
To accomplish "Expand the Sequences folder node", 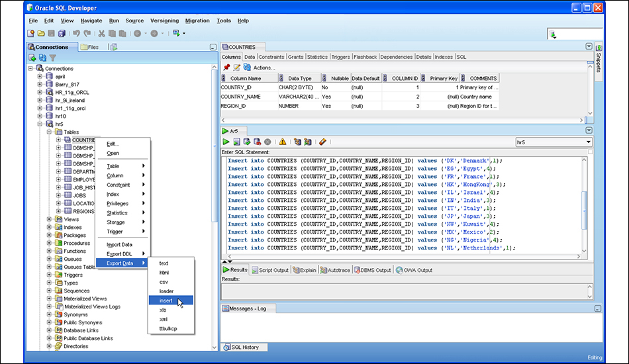I will point(49,291).
